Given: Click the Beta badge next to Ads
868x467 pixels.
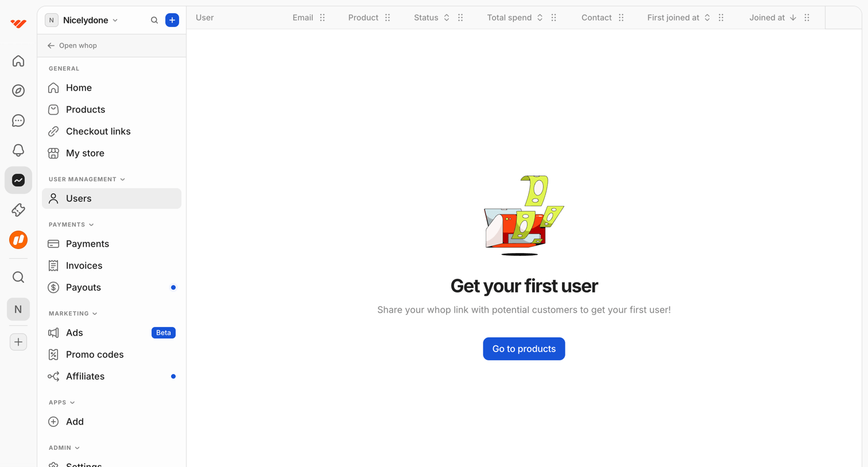Looking at the screenshot, I should (x=164, y=333).
